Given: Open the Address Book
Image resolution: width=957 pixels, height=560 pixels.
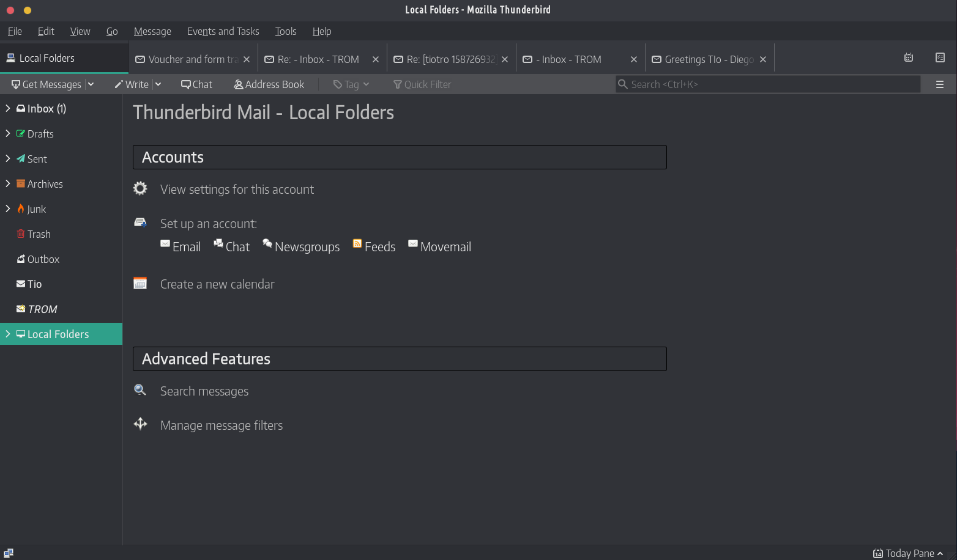Looking at the screenshot, I should pyautogui.click(x=269, y=84).
